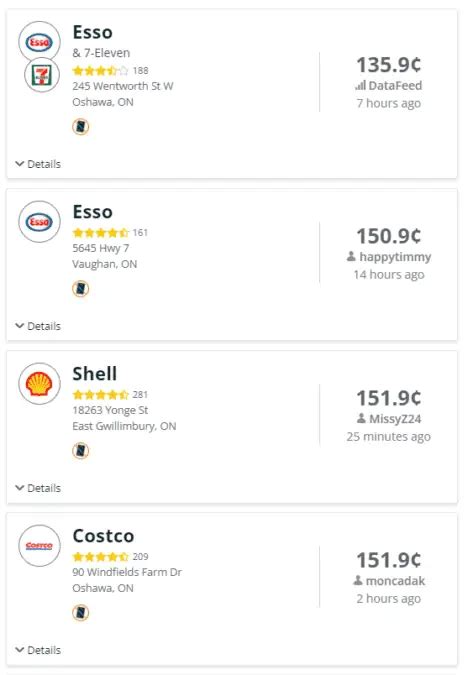Image resolution: width=468 pixels, height=675 pixels.
Task: Expand Details for Shell on Yonge St
Action: [x=38, y=488]
